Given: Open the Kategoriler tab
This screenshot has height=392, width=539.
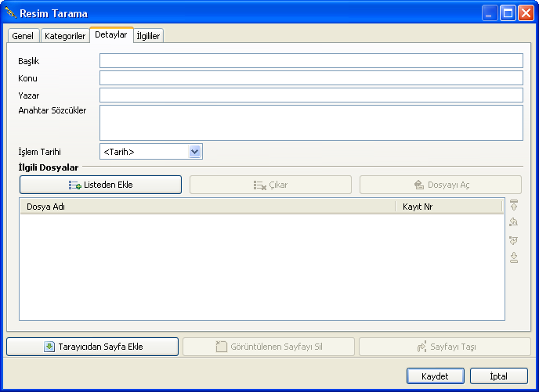Looking at the screenshot, I should pyautogui.click(x=65, y=36).
